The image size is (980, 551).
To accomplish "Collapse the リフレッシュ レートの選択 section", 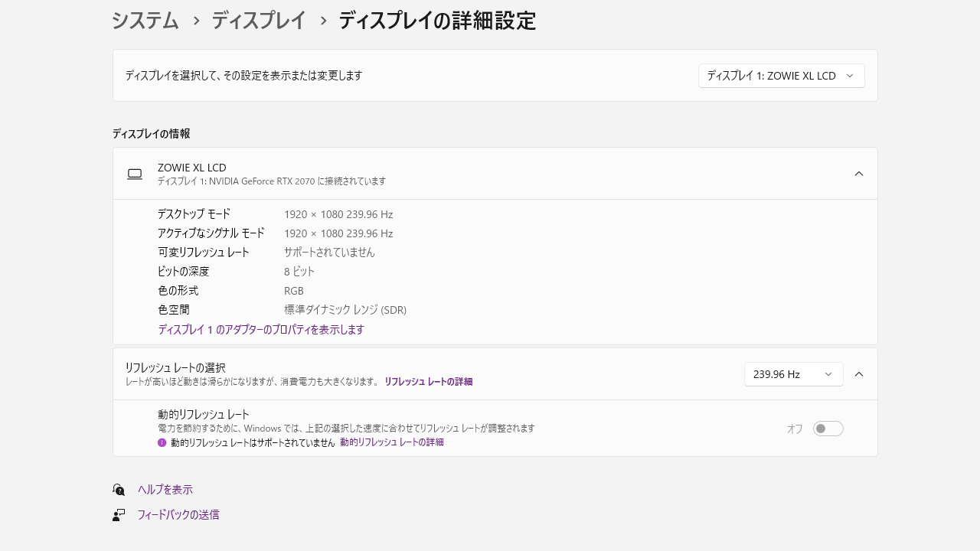I will (859, 374).
